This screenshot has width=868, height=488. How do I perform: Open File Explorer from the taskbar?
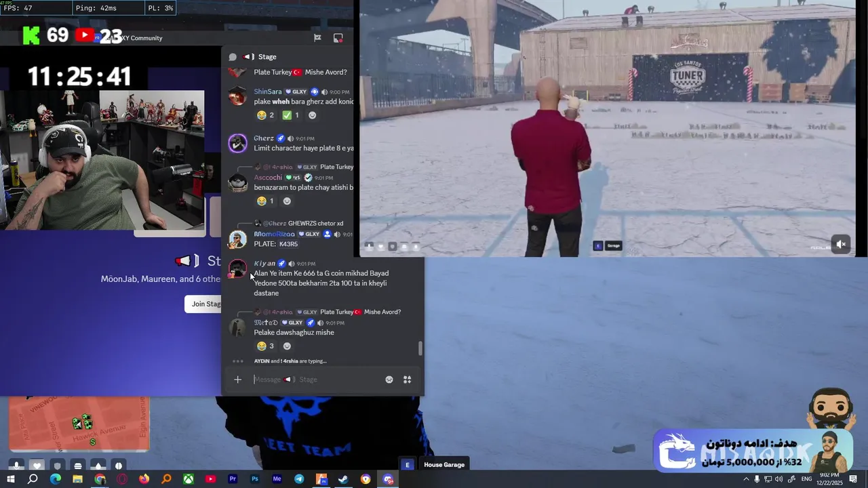tap(77, 479)
